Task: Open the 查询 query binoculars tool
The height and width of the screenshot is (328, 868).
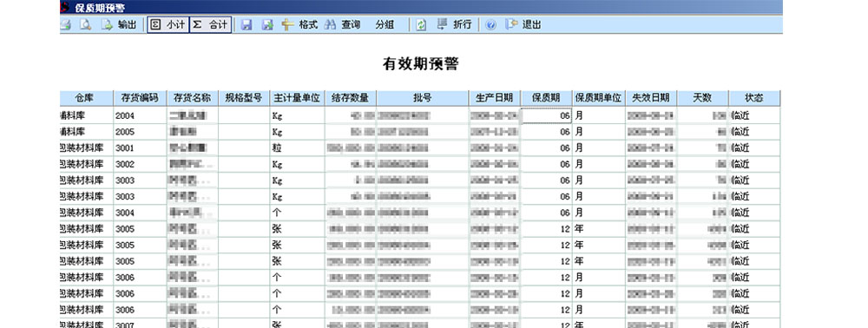Action: click(342, 25)
